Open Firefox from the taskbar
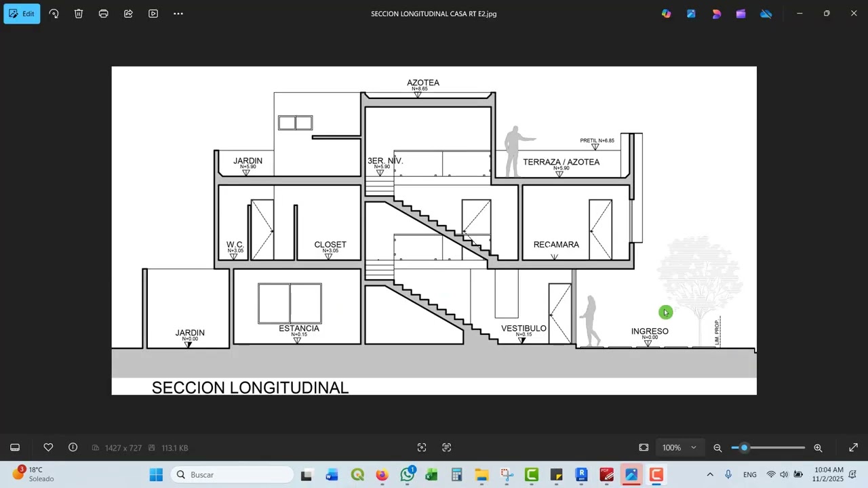The image size is (868, 488). click(382, 474)
